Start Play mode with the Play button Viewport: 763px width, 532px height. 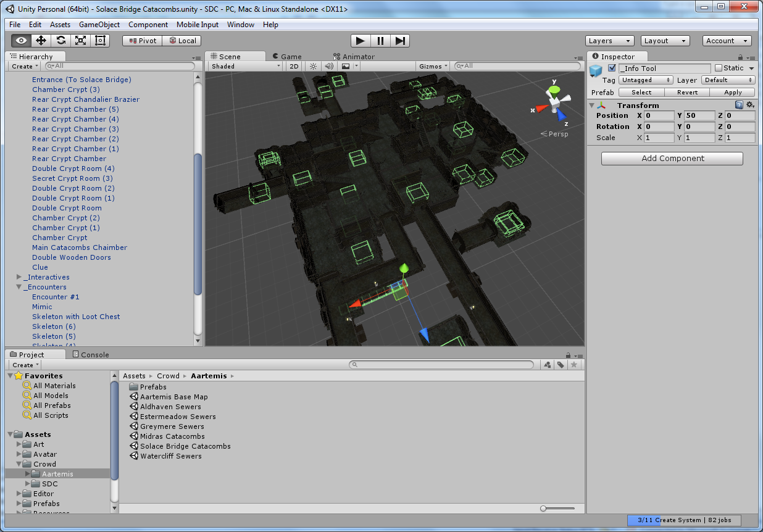click(361, 41)
